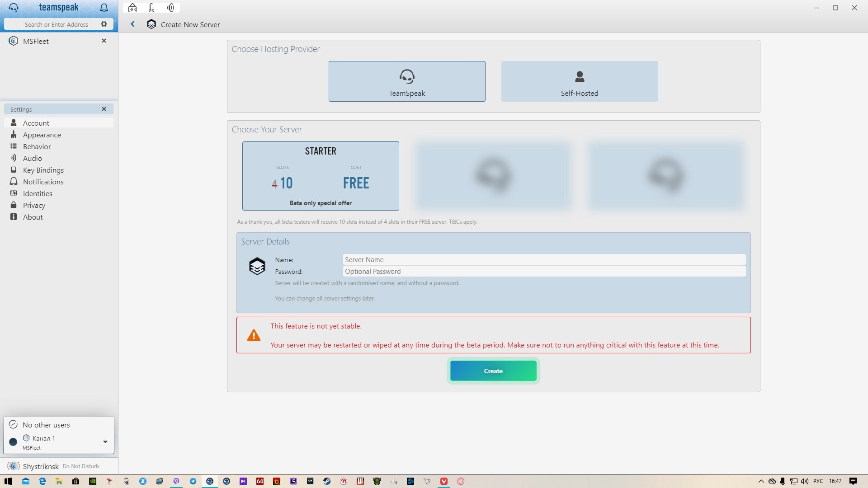Click the Create New Server page icon

click(x=151, y=24)
